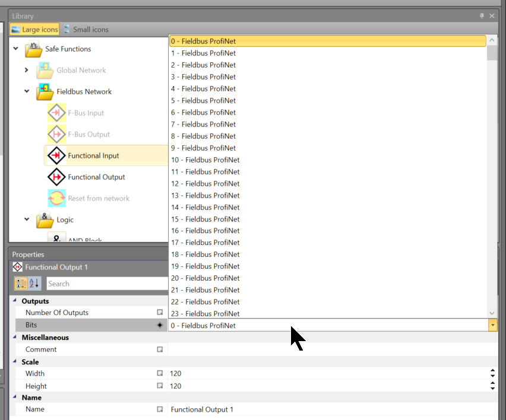Image resolution: width=506 pixels, height=420 pixels.
Task: Choose 18 - Fieldbus ProfiNet option
Action: [x=328, y=254]
